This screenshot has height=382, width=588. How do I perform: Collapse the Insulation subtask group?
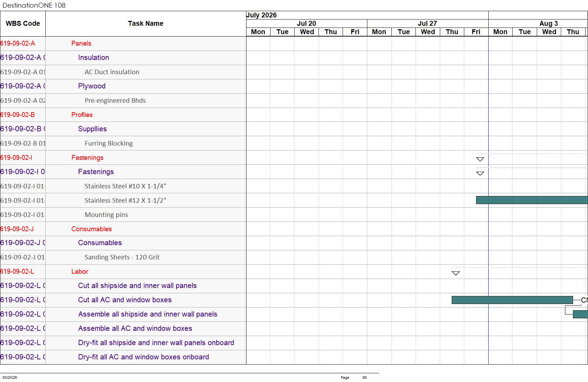(x=93, y=57)
